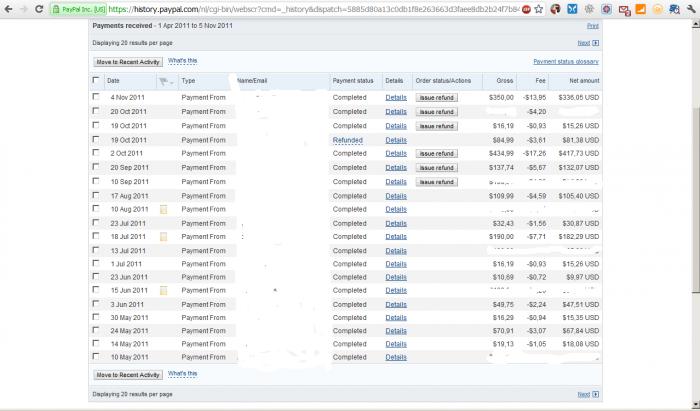This screenshot has height=411, width=700.
Task: Open the Chrome wrench settings menu
Action: (x=690, y=8)
